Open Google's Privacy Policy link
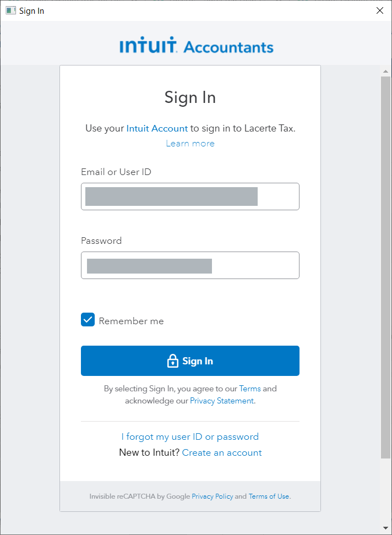This screenshot has width=392, height=535. [x=213, y=496]
